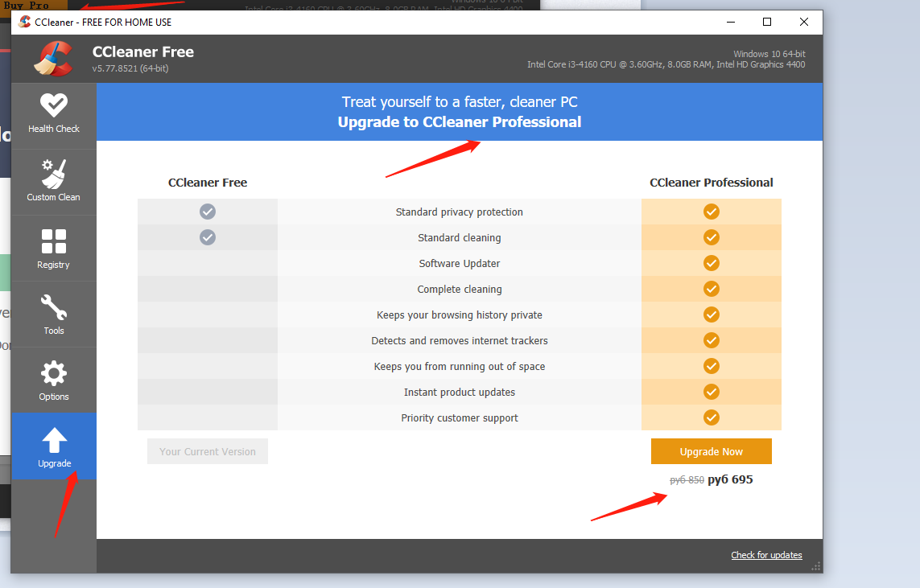Screen dimensions: 920x588
Task: Click the 'Instant product updates' row text
Action: coord(460,393)
